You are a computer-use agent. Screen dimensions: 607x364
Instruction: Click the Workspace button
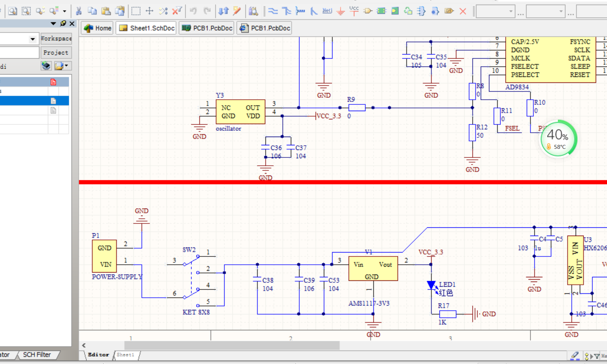coord(56,38)
